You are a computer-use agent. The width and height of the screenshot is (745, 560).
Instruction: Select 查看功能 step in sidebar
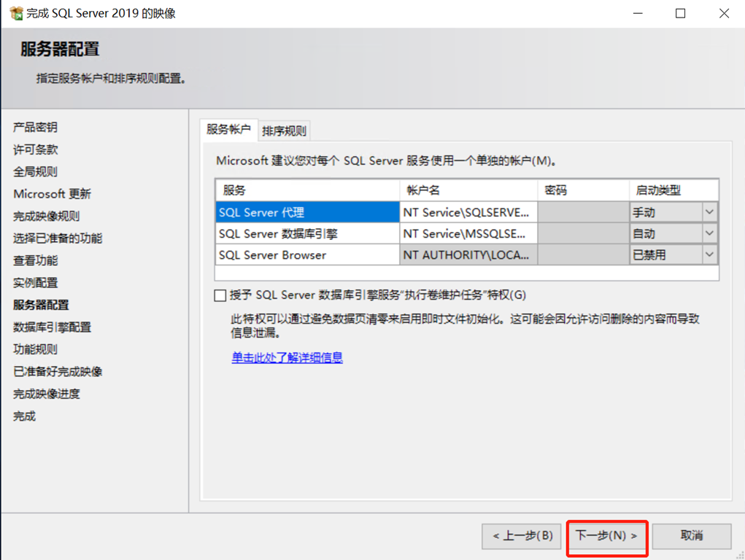click(x=36, y=260)
